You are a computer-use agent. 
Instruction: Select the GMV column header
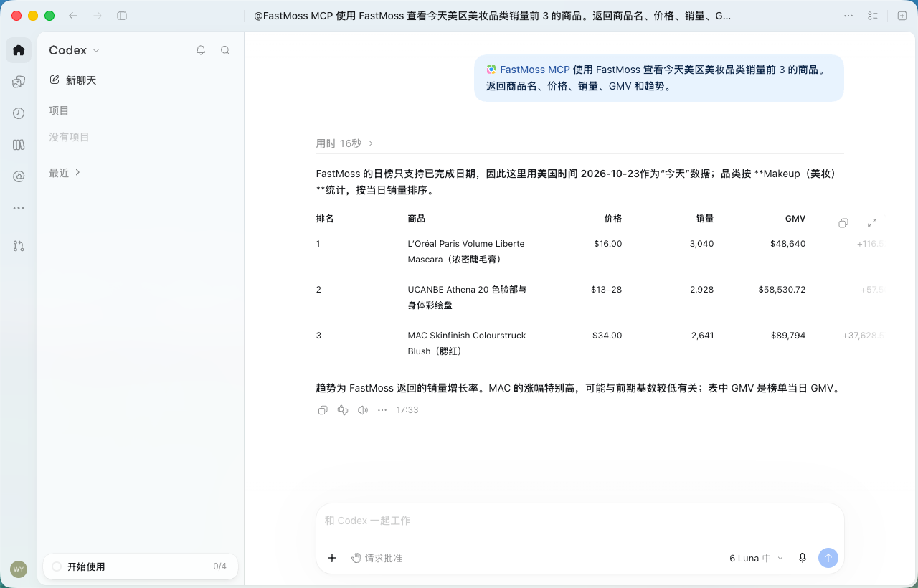[x=795, y=219]
